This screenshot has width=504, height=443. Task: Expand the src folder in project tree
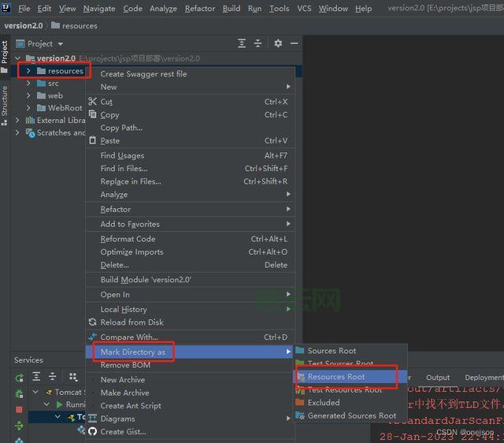(x=28, y=84)
